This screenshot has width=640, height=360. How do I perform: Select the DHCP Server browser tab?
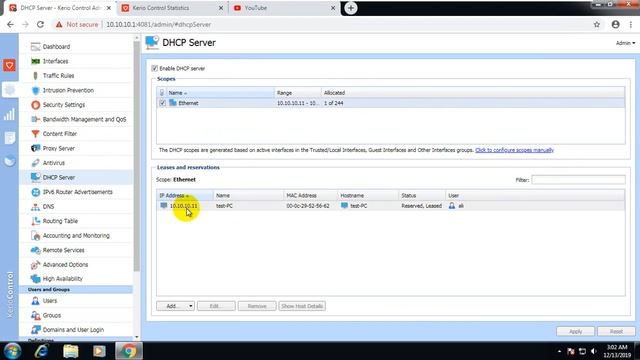(59, 8)
